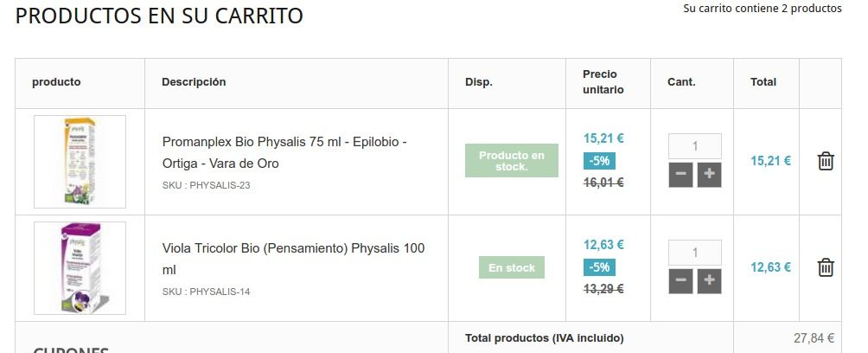Click the Descripción column header
The height and width of the screenshot is (353, 868).
(x=194, y=82)
